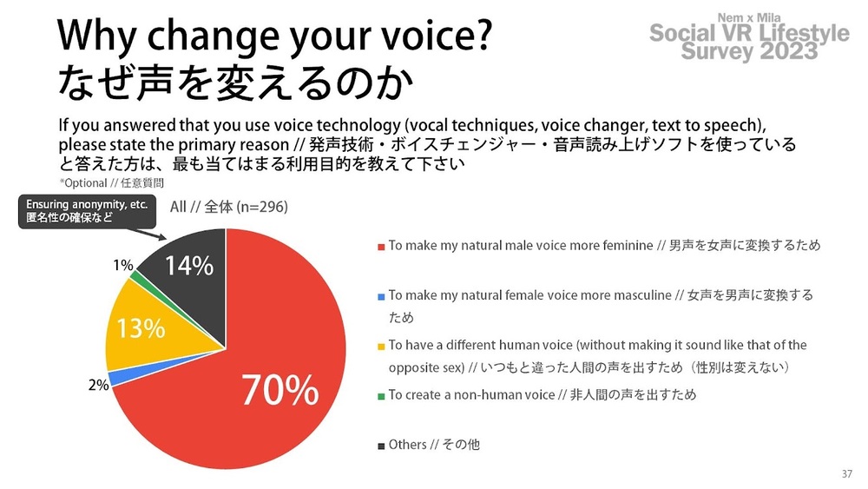Click the 'Others // その他' legend text
The width and height of the screenshot is (868, 489).
(434, 445)
